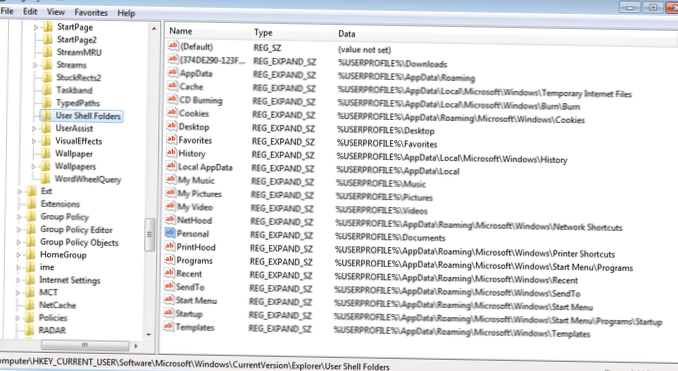Select the Group Policy Editor key
Viewport: 678px width, 371px height.
tap(76, 230)
